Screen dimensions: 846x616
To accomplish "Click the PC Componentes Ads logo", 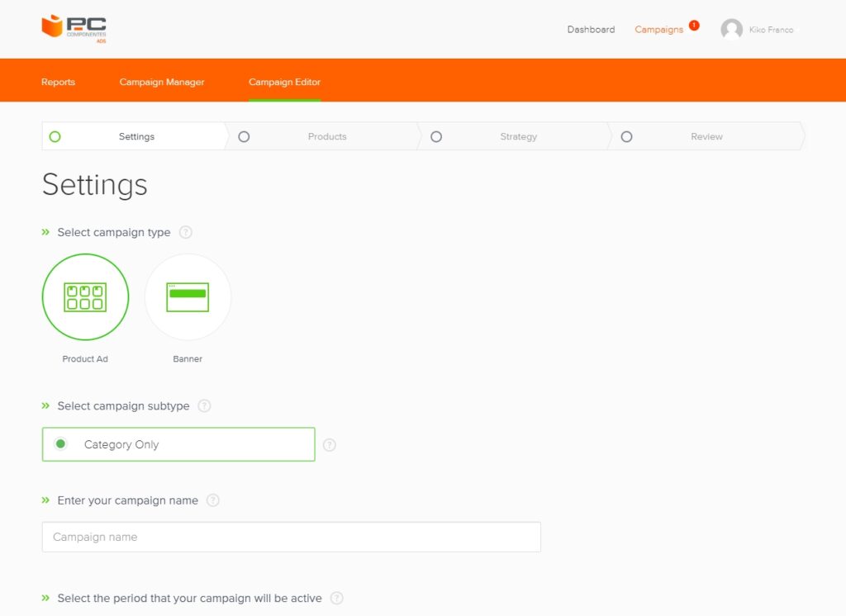I will click(74, 28).
